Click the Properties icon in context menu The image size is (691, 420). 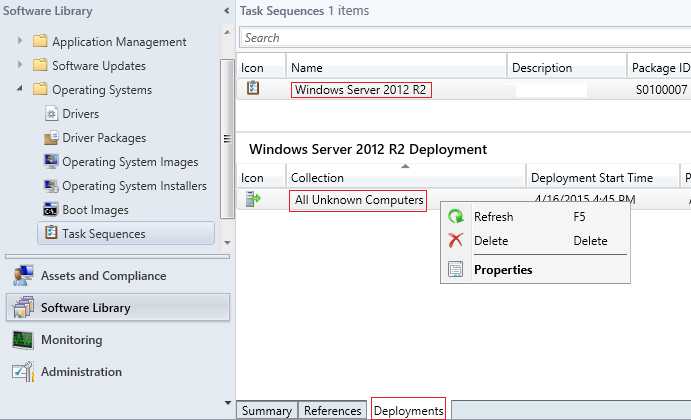click(x=456, y=269)
